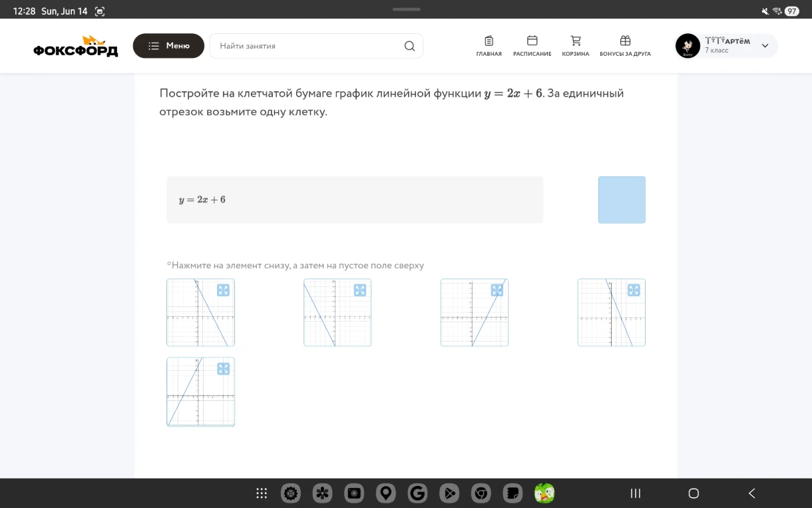Tap the screen capture icon in status bar
The image size is (812, 508).
tap(100, 11)
